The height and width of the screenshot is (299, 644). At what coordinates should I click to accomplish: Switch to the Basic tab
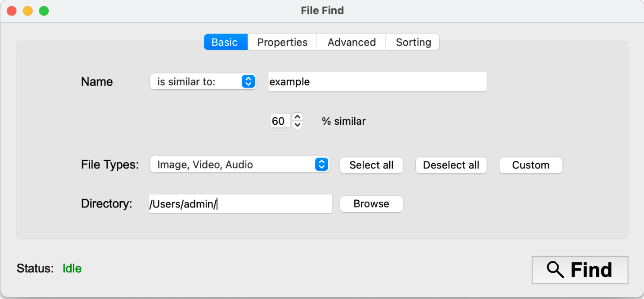pos(225,42)
